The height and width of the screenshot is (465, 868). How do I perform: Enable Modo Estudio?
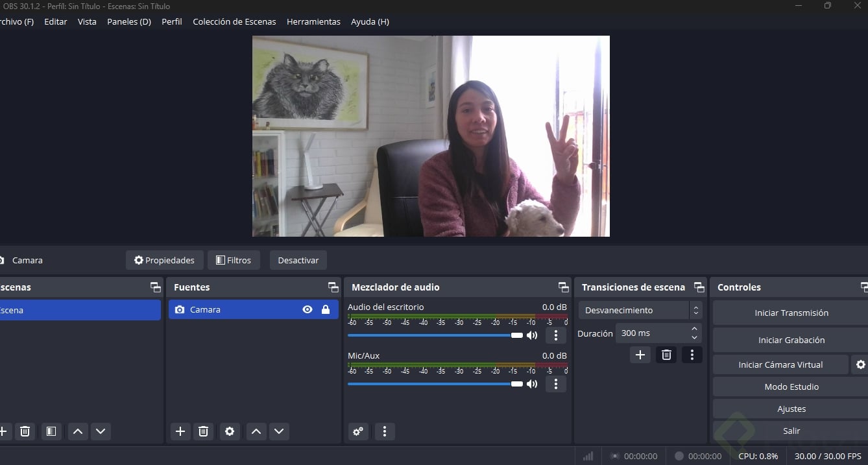[791, 387]
